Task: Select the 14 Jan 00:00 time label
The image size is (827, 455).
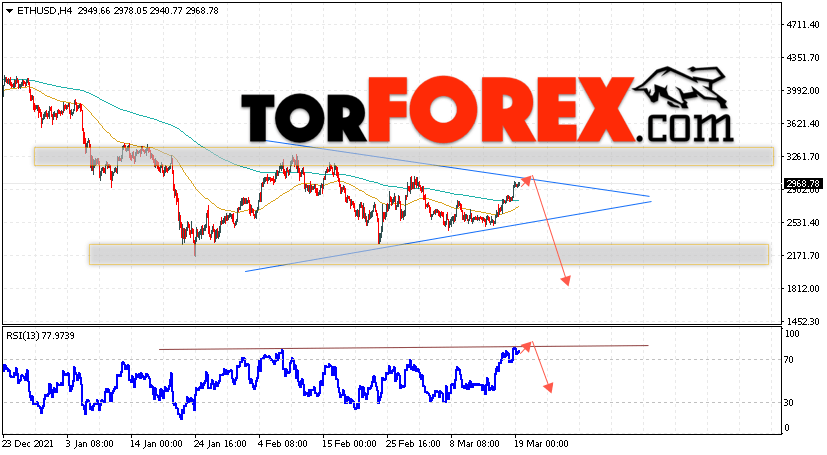Action: [x=155, y=444]
